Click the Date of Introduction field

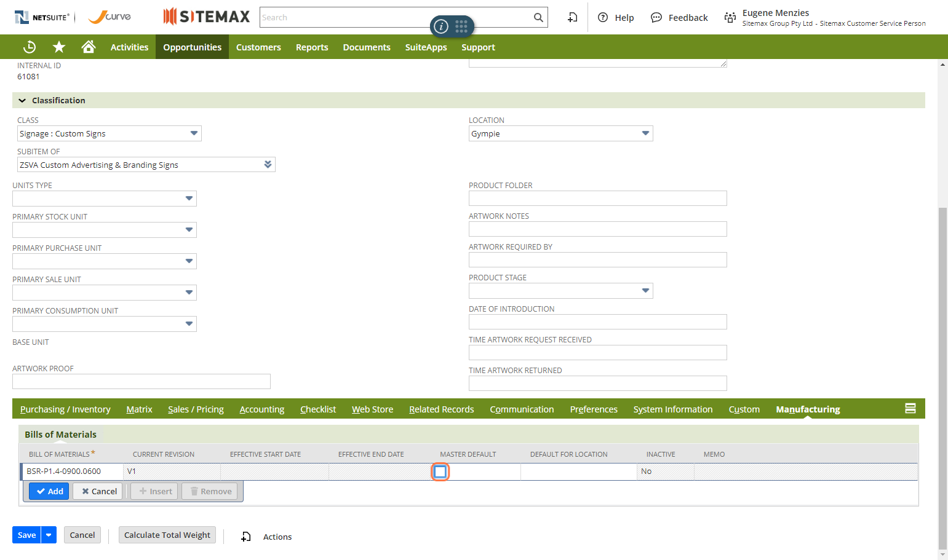[597, 321]
